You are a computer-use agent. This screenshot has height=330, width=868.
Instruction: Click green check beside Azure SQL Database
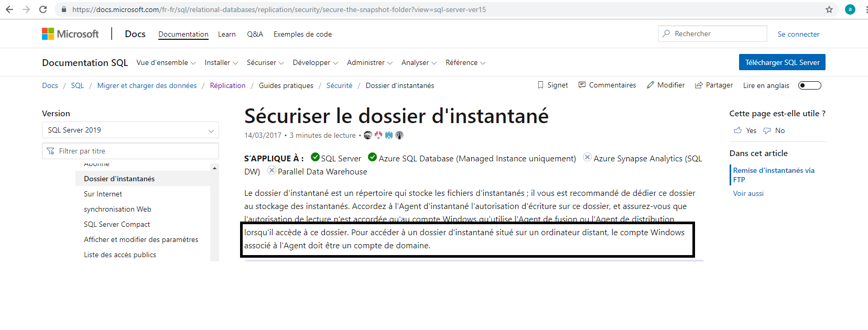pos(373,157)
